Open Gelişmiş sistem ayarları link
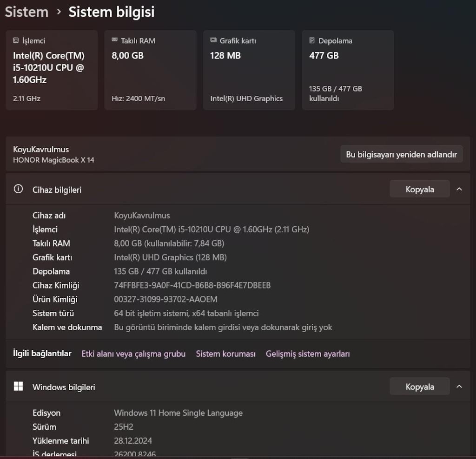Viewport: 476px width, 459px height. (x=308, y=354)
